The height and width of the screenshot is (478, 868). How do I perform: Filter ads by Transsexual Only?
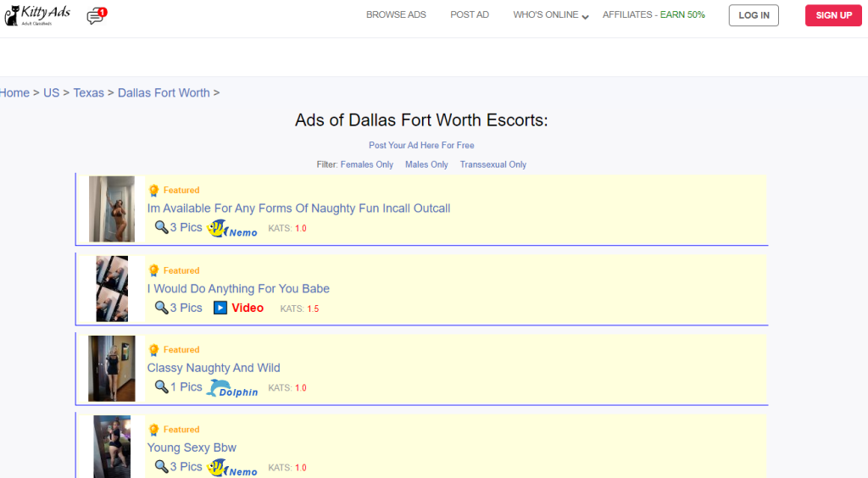492,164
